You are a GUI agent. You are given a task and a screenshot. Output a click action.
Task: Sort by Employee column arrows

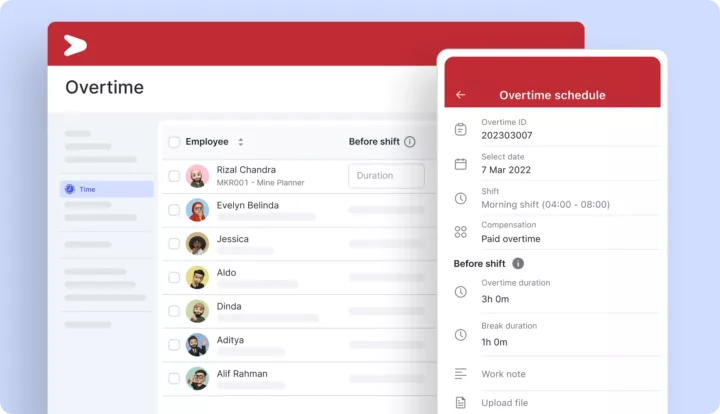pyautogui.click(x=240, y=142)
